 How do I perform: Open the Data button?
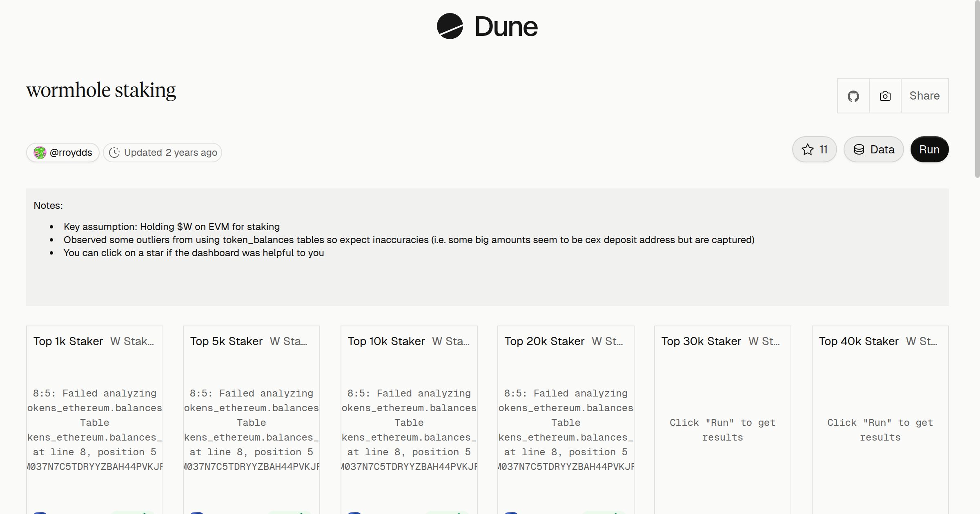[874, 149]
